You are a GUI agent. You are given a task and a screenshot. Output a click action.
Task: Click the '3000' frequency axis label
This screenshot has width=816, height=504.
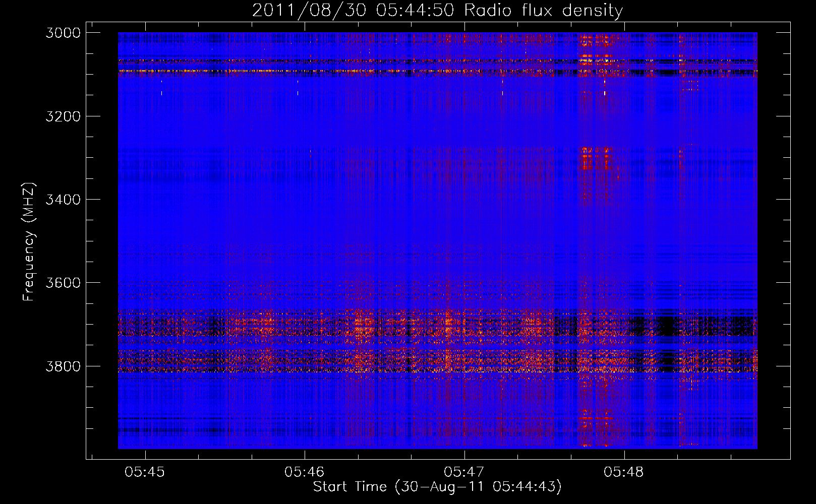tap(63, 33)
